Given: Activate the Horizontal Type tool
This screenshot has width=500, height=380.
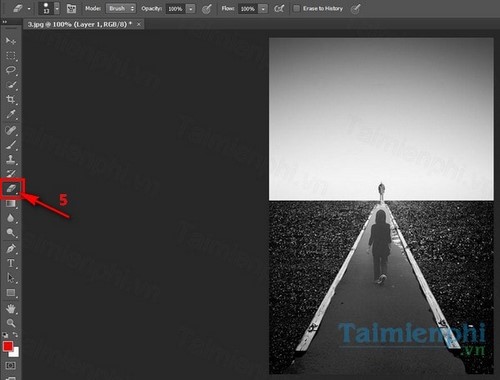Looking at the screenshot, I should pyautogui.click(x=11, y=263).
